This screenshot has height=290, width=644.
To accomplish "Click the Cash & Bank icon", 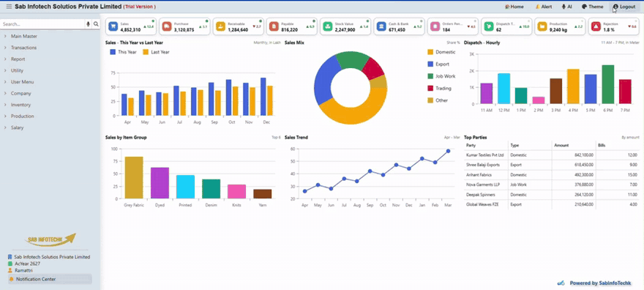I will (381, 26).
